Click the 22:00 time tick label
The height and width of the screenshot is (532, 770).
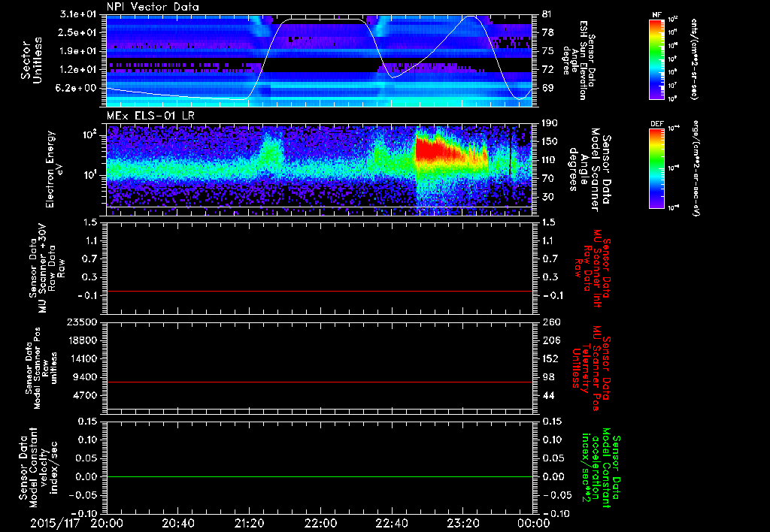coord(320,523)
